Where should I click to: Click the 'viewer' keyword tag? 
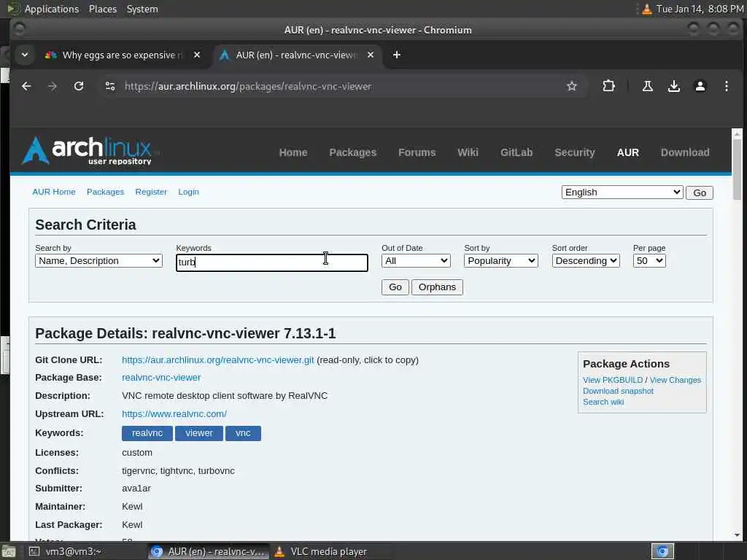(198, 433)
